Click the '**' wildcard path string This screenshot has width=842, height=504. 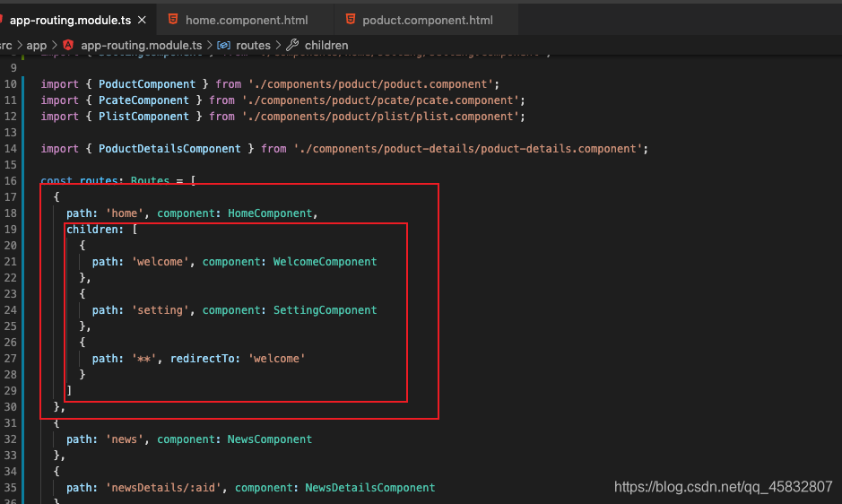143,359
